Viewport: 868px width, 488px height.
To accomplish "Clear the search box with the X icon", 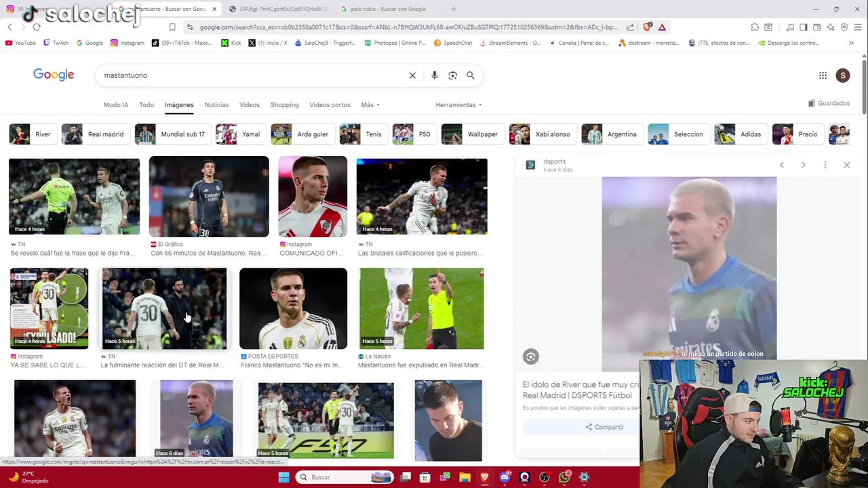I will [412, 75].
